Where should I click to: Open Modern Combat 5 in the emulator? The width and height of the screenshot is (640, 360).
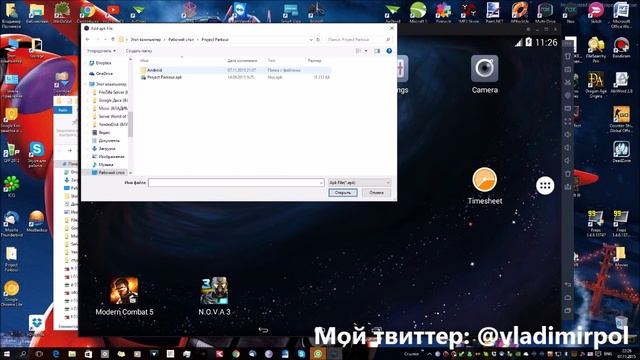point(124,291)
